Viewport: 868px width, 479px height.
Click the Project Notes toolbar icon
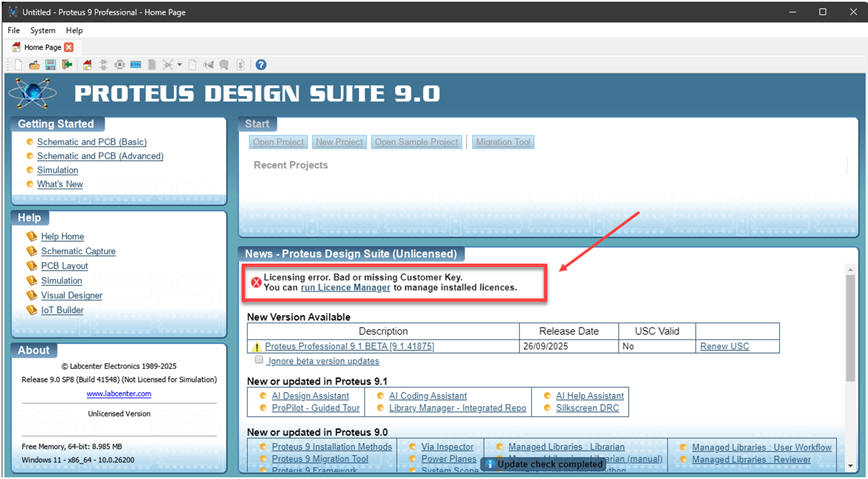coord(224,65)
